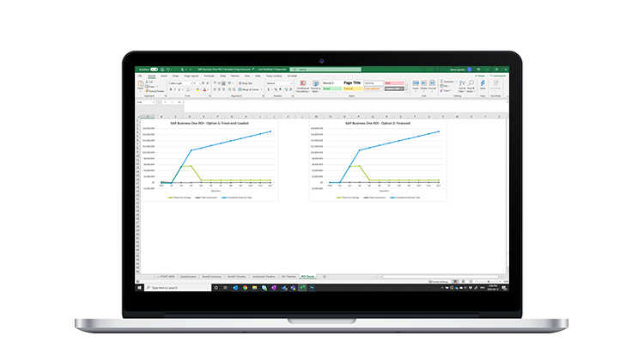Toggle Underline formatting
Viewport: 644px width, 348px height.
(179, 89)
